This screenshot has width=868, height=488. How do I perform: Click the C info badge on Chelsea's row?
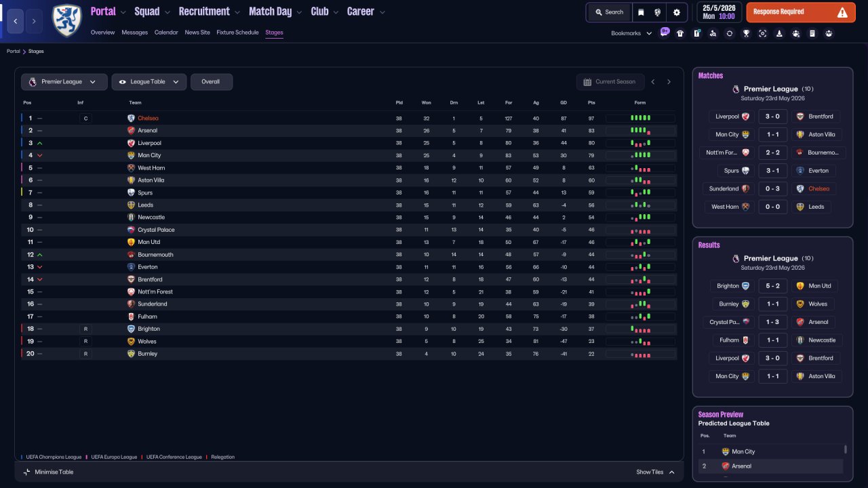point(85,119)
